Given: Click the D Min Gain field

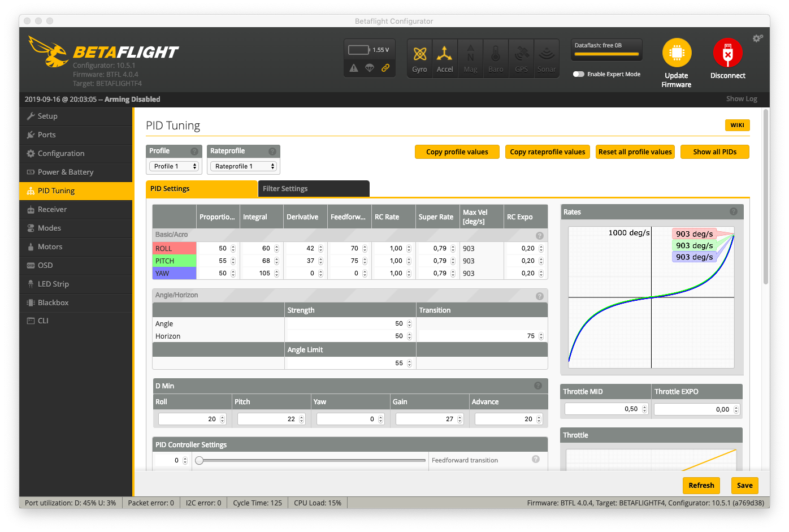Looking at the screenshot, I should [430, 419].
